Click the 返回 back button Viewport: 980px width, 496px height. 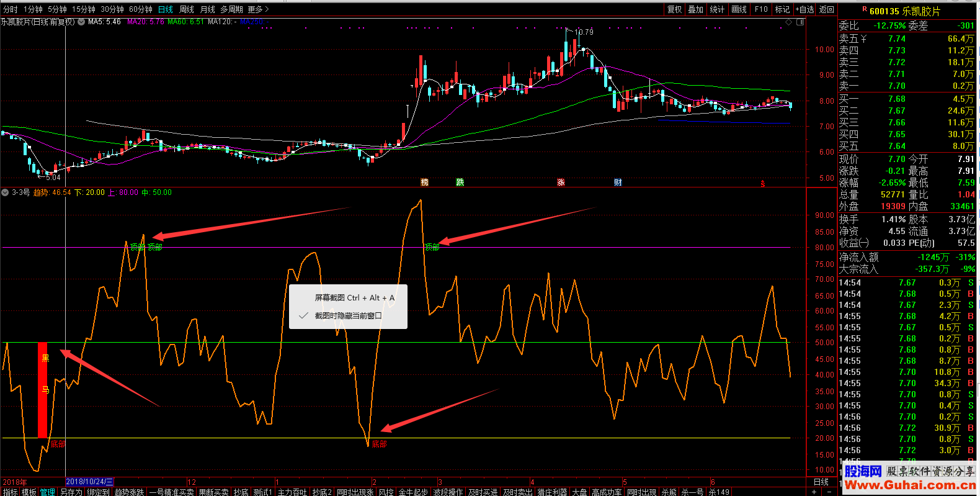pos(826,9)
